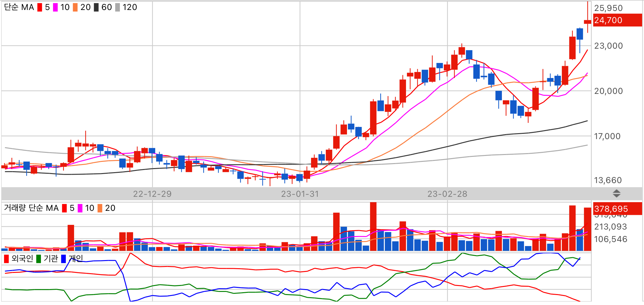Click the current volume tag 378,695
This screenshot has width=644, height=305.
tap(617, 209)
